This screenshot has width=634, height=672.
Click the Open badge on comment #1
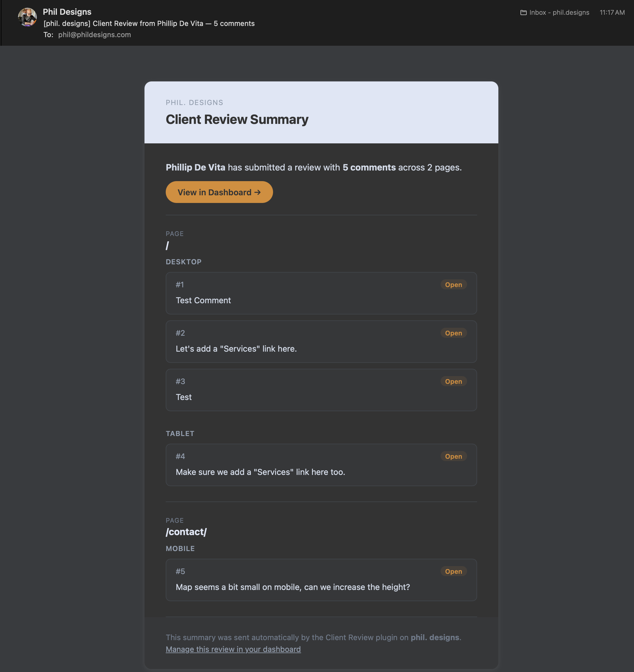[x=453, y=285]
